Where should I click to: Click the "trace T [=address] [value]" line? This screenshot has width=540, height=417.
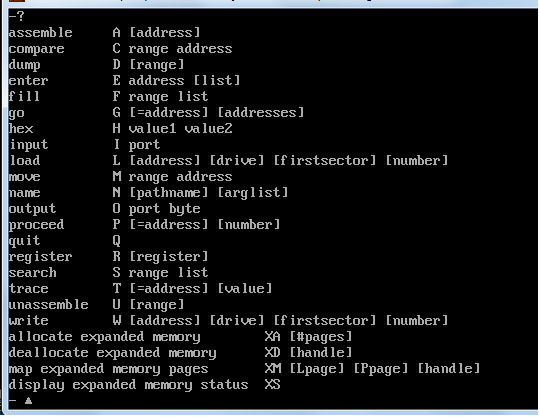pyautogui.click(x=140, y=289)
